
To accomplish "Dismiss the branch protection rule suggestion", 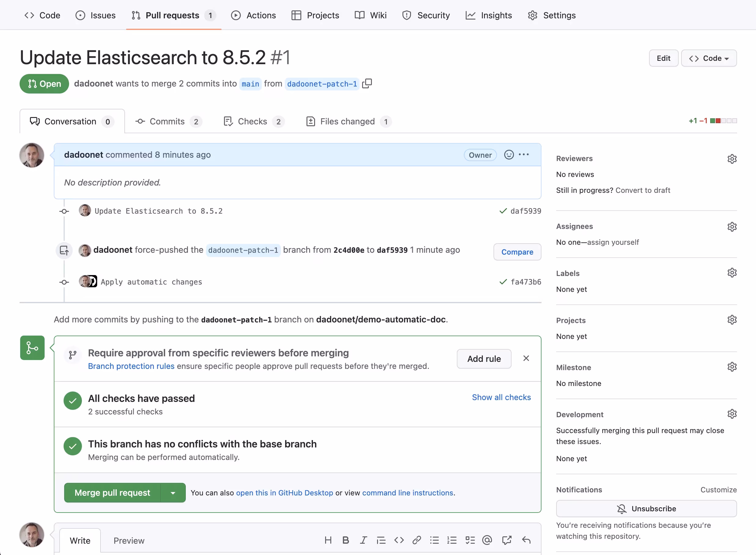I will point(526,358).
